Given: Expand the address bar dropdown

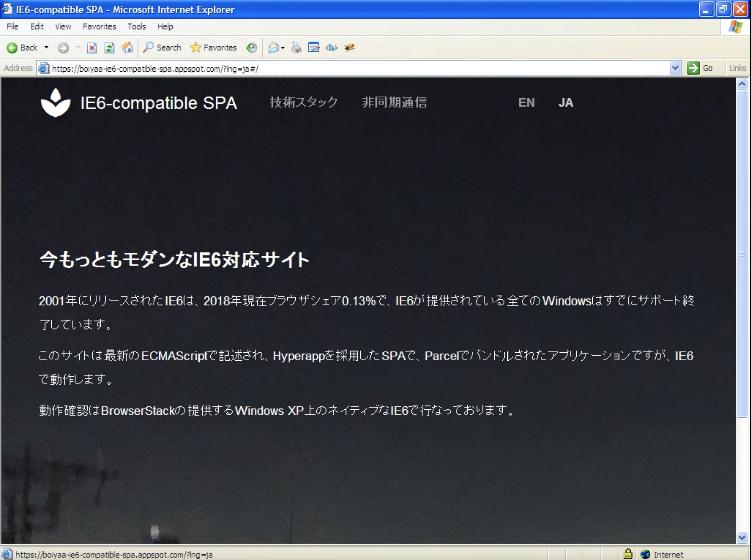Looking at the screenshot, I should (x=675, y=68).
